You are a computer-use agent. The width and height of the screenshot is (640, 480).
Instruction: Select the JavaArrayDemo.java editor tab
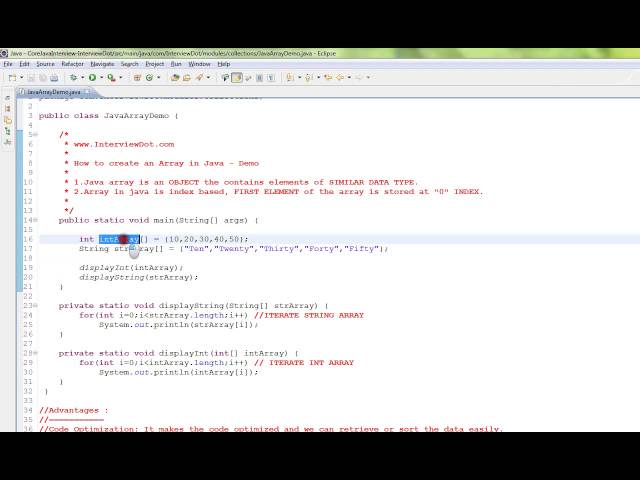click(x=53, y=92)
